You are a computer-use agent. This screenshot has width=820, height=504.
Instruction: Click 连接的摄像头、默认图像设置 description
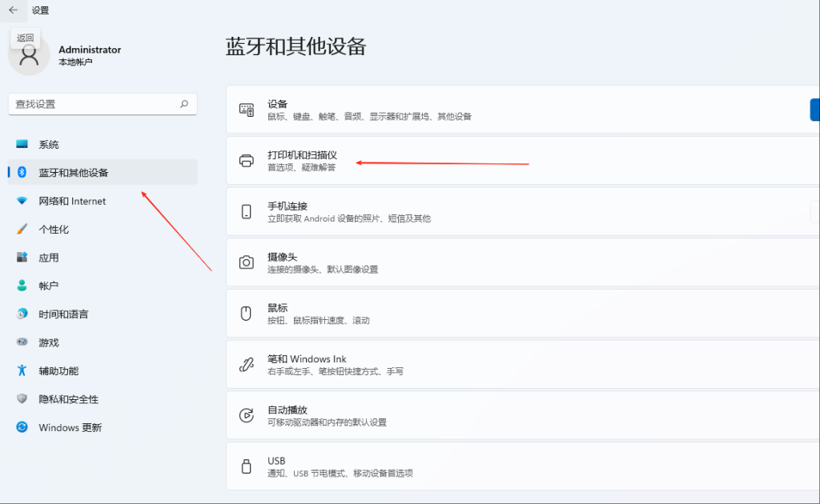coord(323,270)
